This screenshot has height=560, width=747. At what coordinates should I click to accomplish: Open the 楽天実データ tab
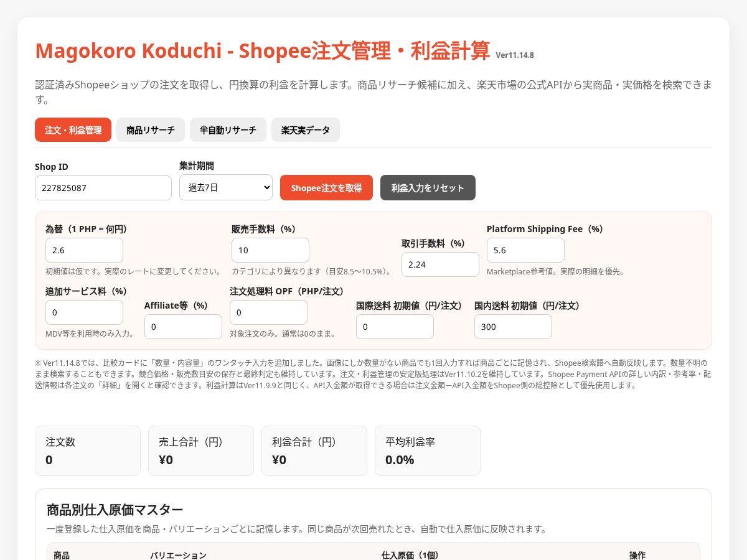[x=306, y=130]
